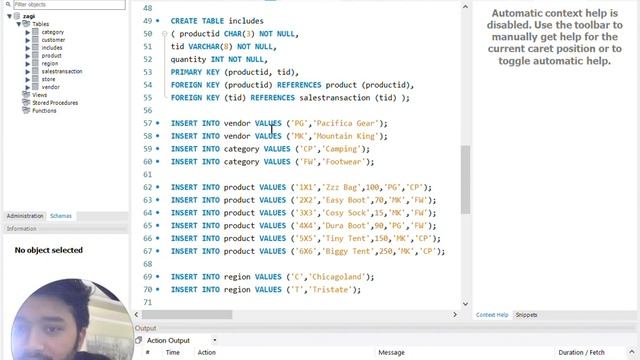Click the Tables folder icon
The image size is (640, 360).
[x=26, y=24]
